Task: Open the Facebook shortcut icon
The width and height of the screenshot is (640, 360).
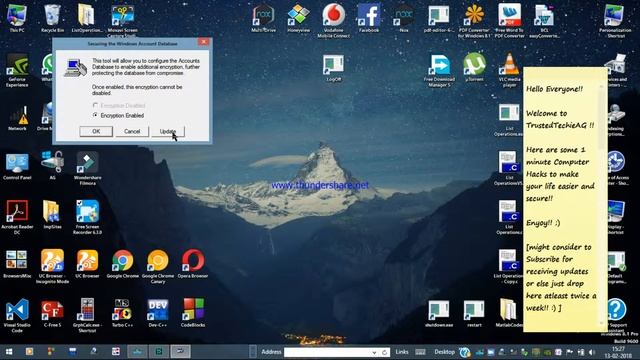Action: pyautogui.click(x=369, y=18)
